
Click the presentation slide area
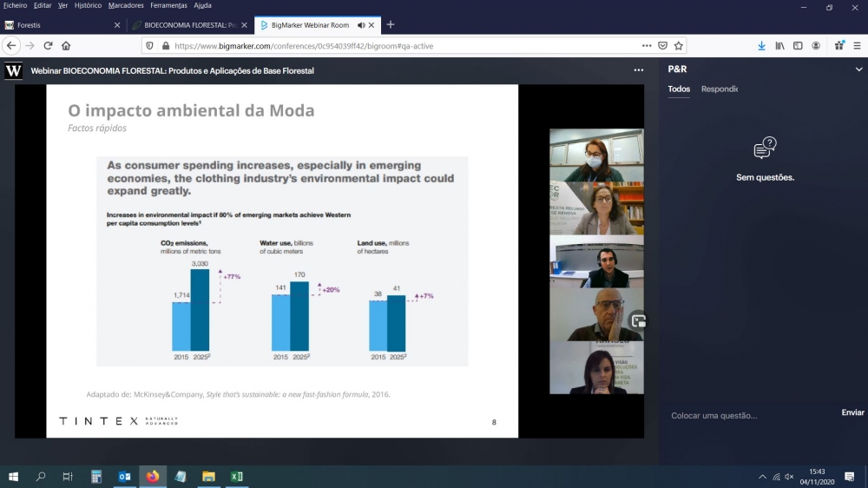tap(282, 260)
